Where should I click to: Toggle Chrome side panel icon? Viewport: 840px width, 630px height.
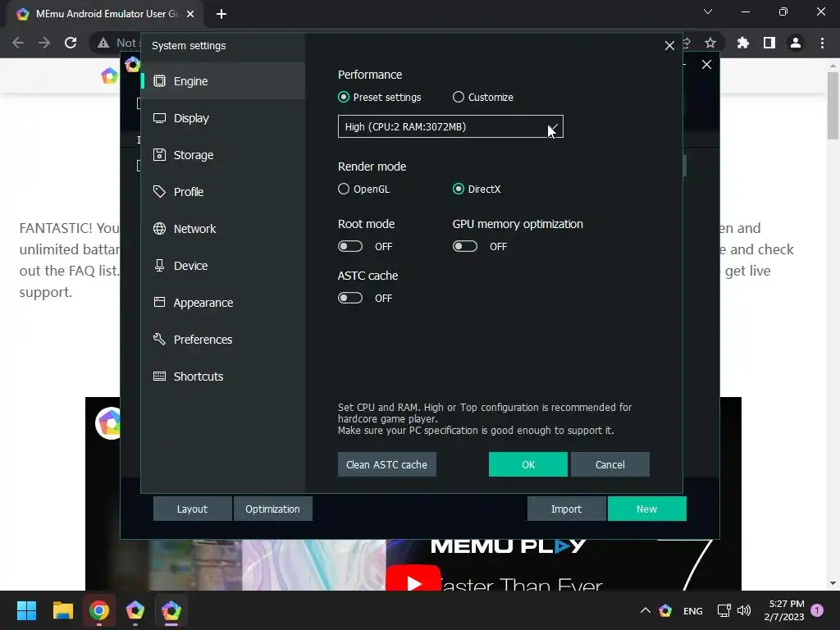769,43
